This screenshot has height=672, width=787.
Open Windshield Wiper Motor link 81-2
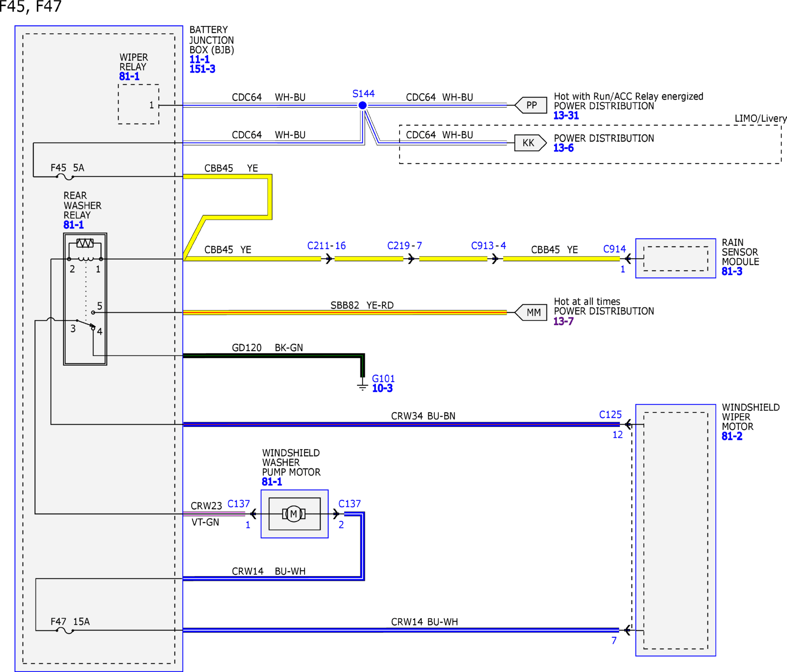[732, 436]
